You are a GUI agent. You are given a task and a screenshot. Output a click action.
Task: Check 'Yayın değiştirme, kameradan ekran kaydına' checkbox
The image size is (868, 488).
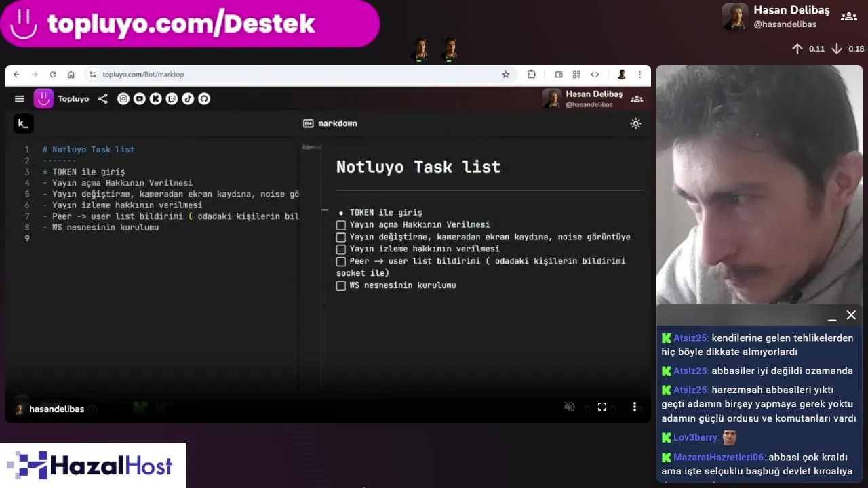[341, 237]
